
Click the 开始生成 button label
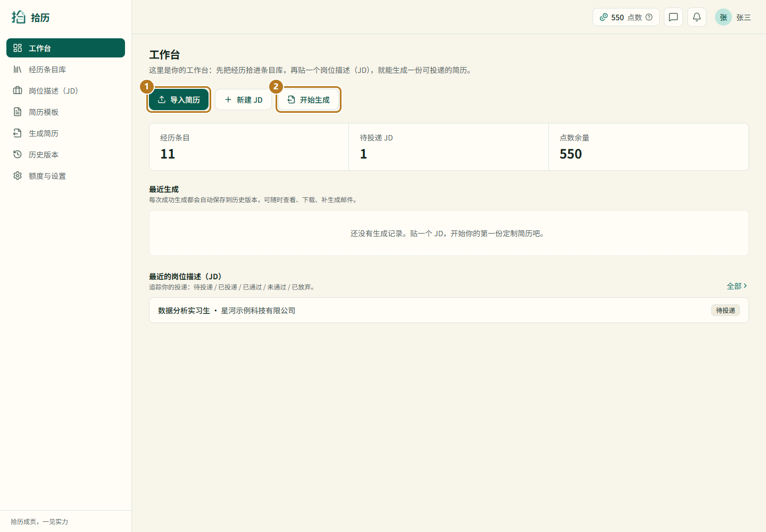coord(315,100)
